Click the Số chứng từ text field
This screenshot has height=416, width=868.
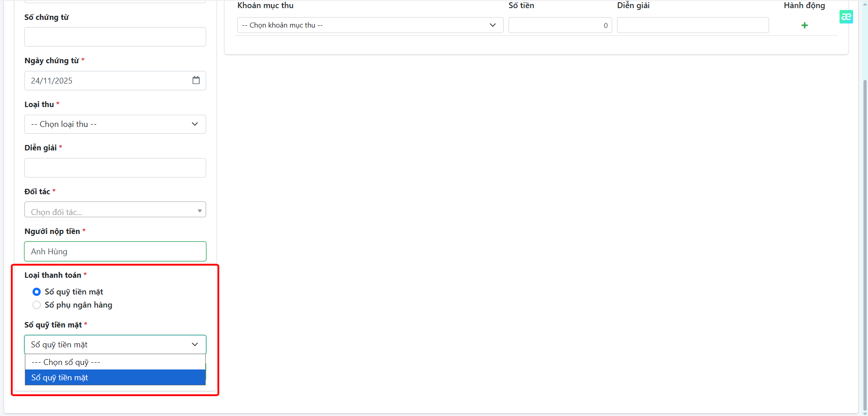115,37
